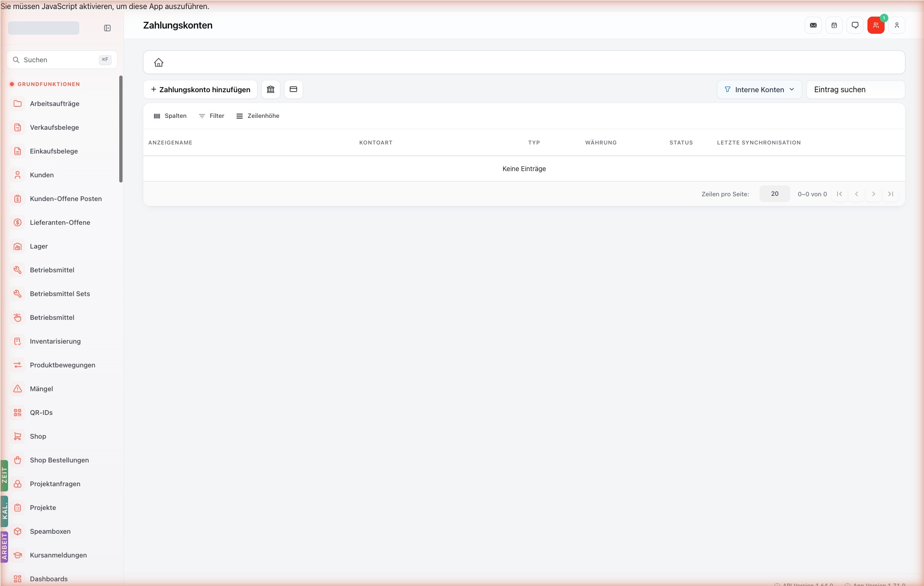Image resolution: width=924 pixels, height=586 pixels.
Task: Open rows per page selector 20
Action: point(774,194)
